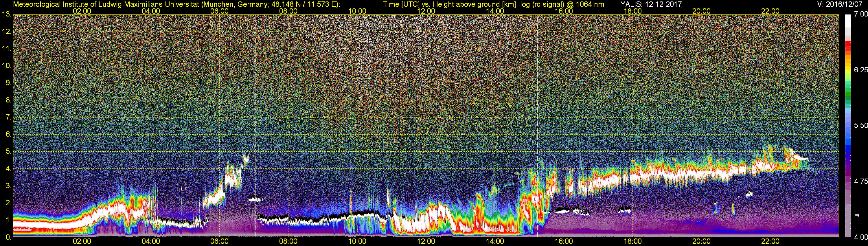
Task: Click the 8 km height axis label
Action: (8, 100)
